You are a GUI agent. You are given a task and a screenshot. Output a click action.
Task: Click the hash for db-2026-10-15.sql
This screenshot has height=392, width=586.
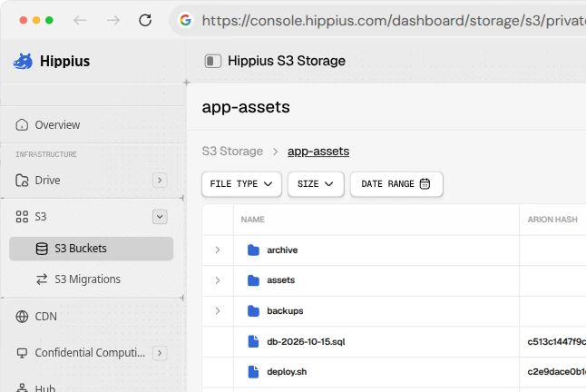pyautogui.click(x=556, y=341)
